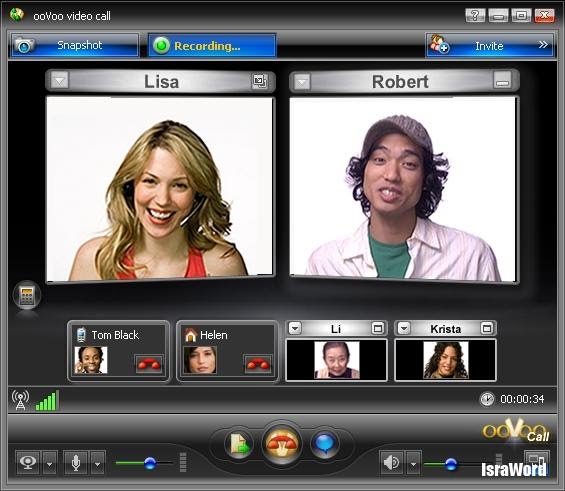Click the speaker volume slider handle
The image size is (565, 491).
pyautogui.click(x=451, y=464)
